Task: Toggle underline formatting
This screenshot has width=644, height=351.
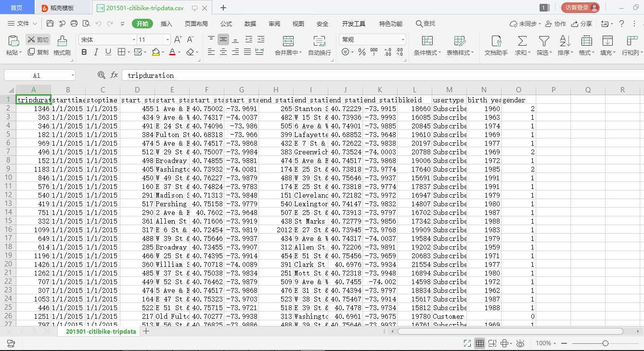Action: click(108, 52)
